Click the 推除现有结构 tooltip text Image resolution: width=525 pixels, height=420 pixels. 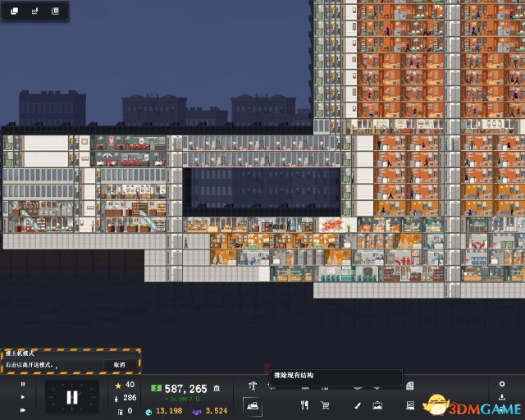click(x=294, y=375)
